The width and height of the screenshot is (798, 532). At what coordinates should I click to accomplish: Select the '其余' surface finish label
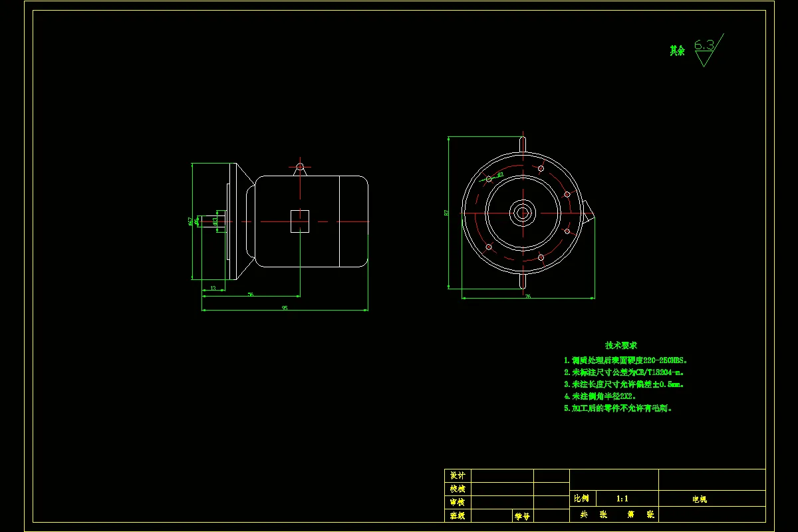pos(677,51)
